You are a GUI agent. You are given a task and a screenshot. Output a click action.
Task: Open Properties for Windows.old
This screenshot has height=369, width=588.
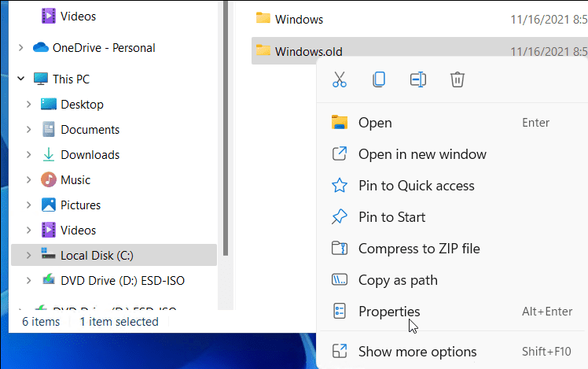pyautogui.click(x=389, y=312)
